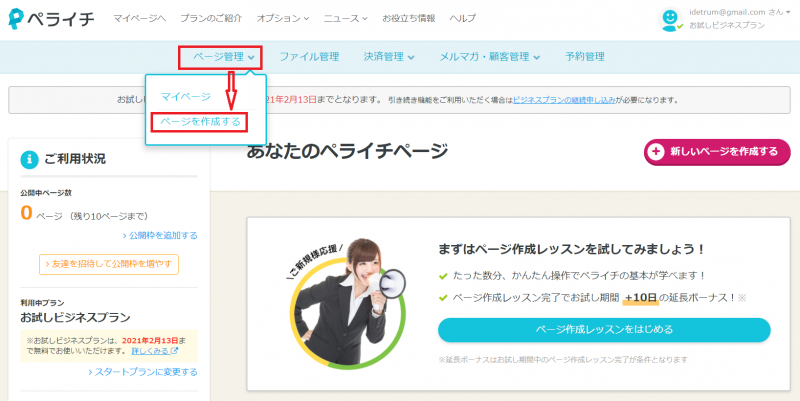Open the オプション menu in top bar

283,19
